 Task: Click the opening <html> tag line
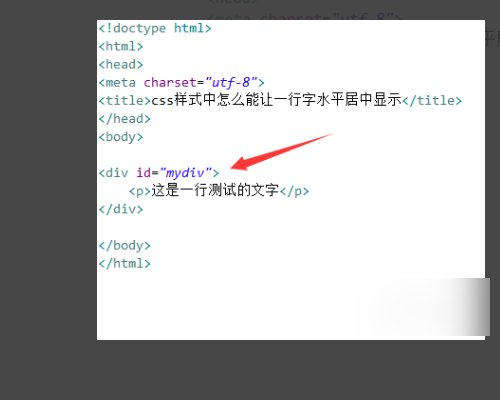121,46
